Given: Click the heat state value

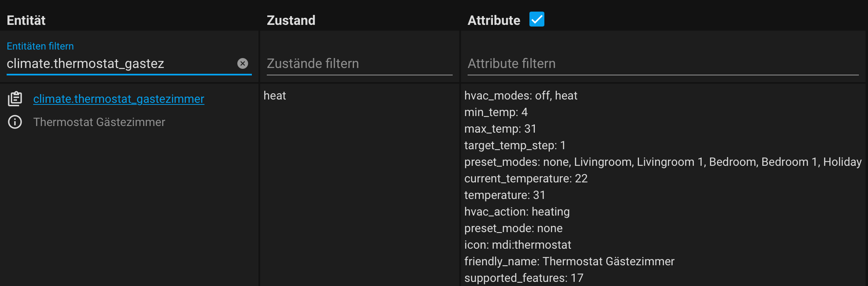Looking at the screenshot, I should [x=275, y=96].
